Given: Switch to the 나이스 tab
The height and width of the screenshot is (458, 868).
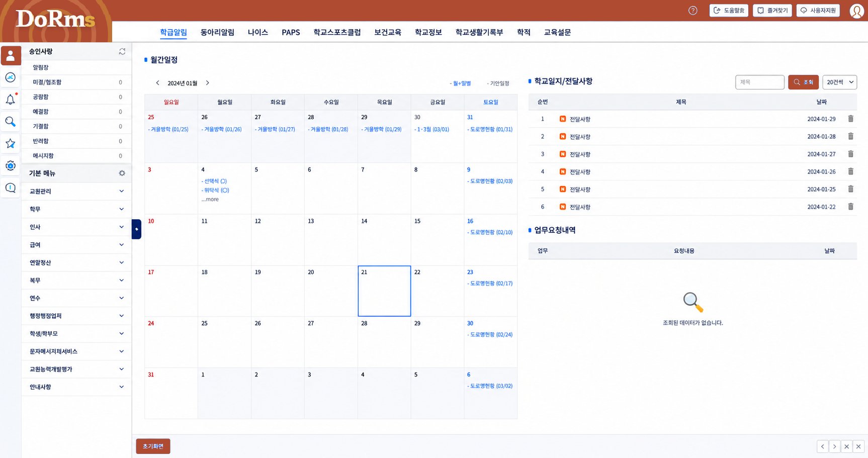Looking at the screenshot, I should (x=257, y=32).
